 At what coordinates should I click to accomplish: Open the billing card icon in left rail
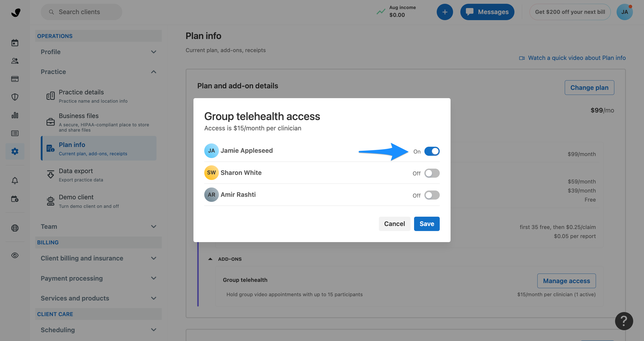[x=15, y=79]
